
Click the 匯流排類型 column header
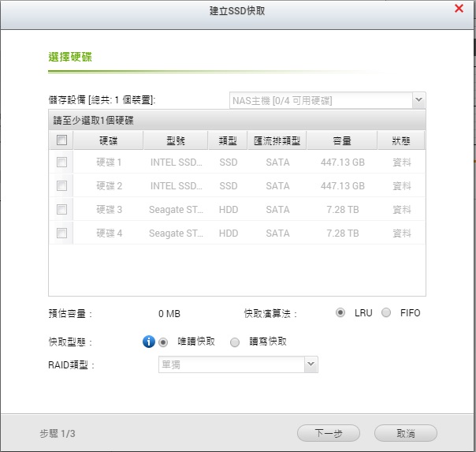point(277,140)
